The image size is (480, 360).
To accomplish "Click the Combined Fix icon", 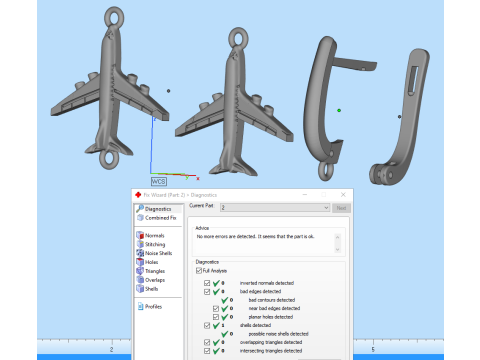I will pyautogui.click(x=140, y=218).
